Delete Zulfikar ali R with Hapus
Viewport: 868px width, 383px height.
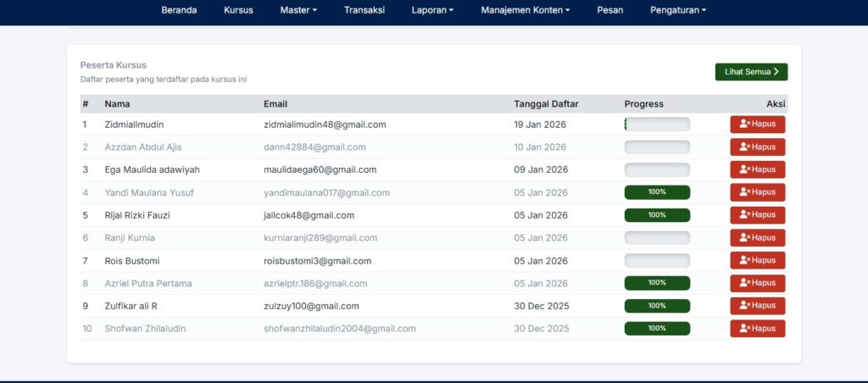point(757,306)
